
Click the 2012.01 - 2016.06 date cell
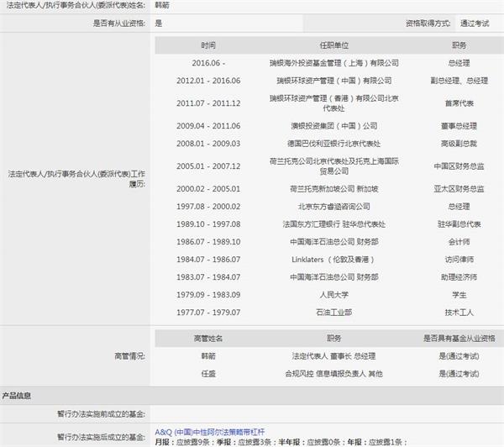208,81
